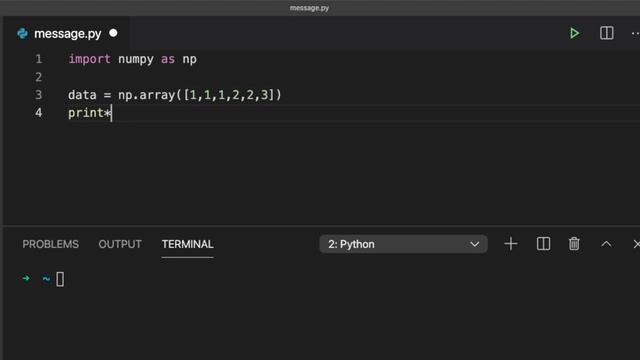640x360 pixels.
Task: Split the editor with the layout icon
Action: 607,33
